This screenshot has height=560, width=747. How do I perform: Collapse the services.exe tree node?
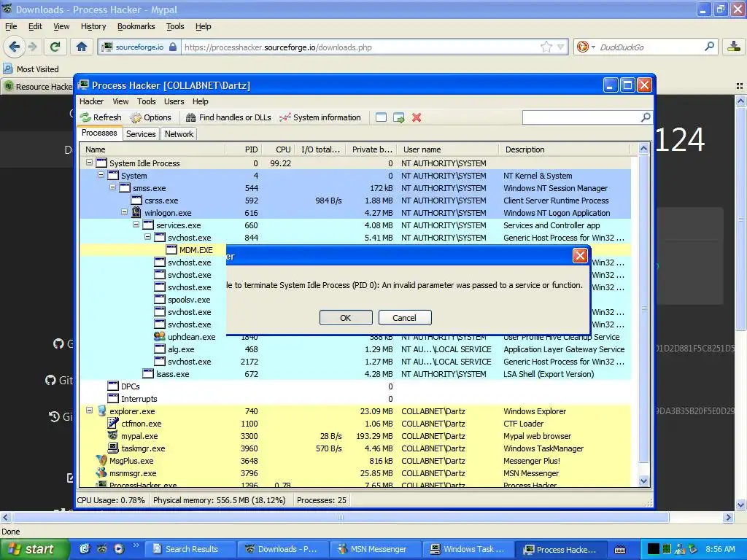pos(136,225)
